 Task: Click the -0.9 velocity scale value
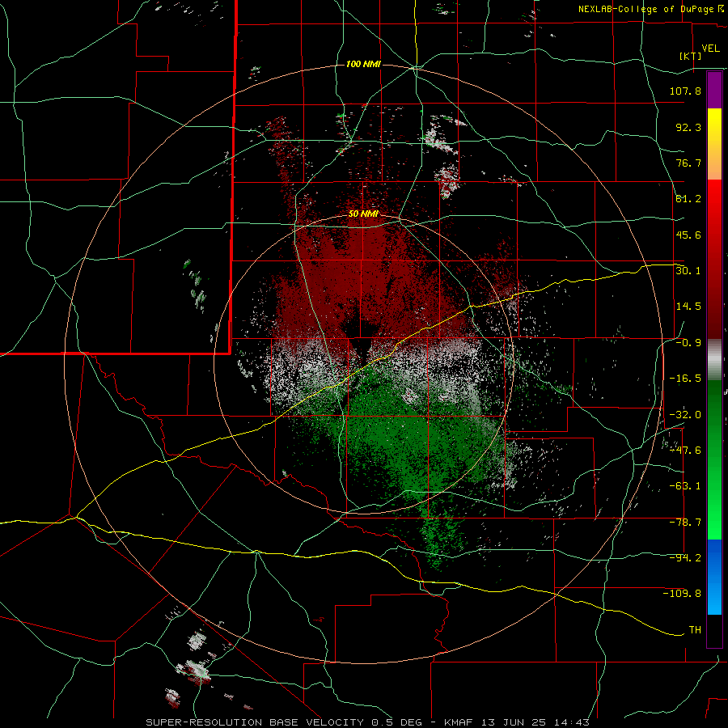coord(688,343)
